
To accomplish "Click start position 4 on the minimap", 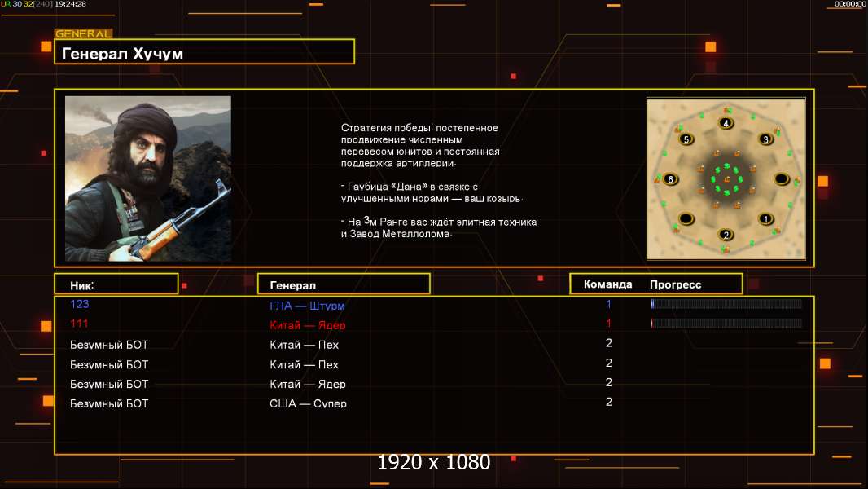I will (726, 123).
